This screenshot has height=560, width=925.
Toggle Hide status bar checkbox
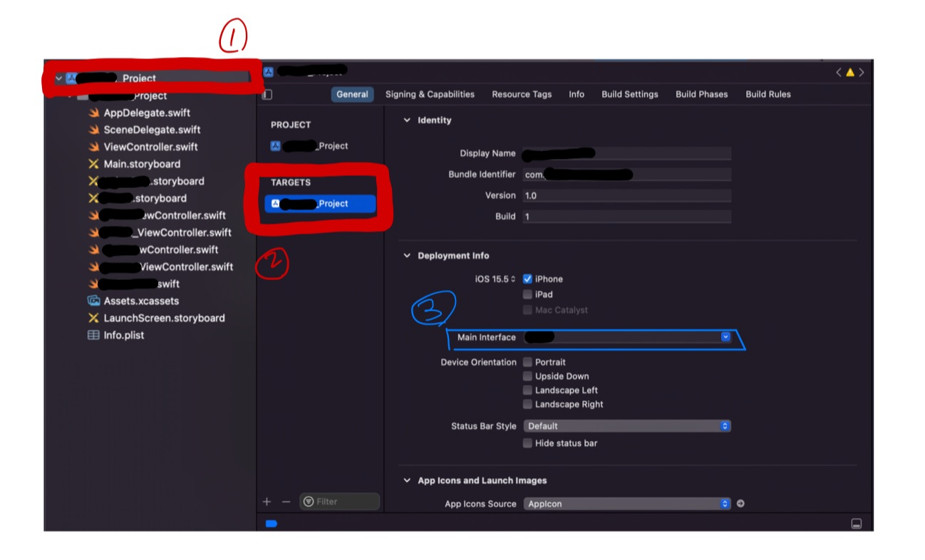coord(527,443)
